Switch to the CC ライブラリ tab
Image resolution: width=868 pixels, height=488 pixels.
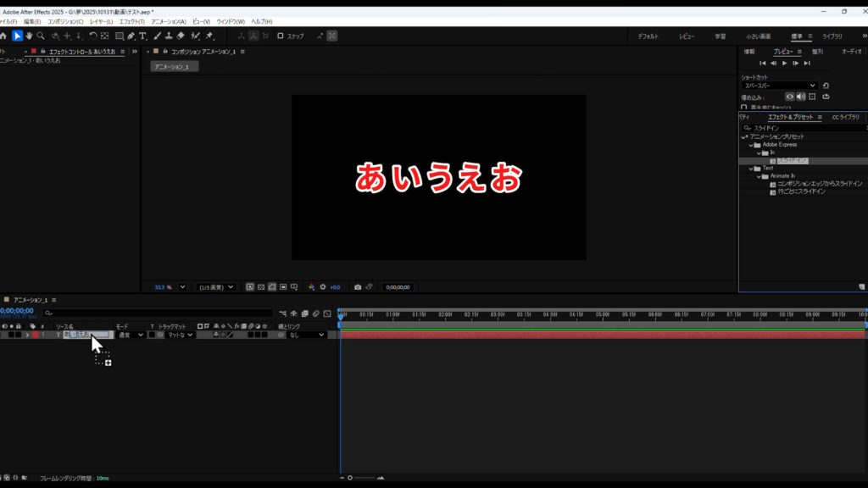[845, 117]
